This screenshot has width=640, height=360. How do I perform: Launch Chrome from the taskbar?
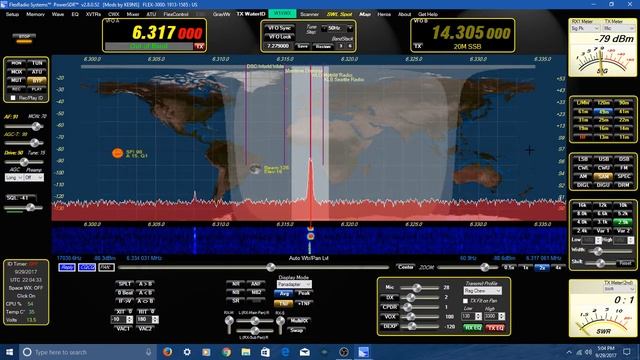(227, 352)
